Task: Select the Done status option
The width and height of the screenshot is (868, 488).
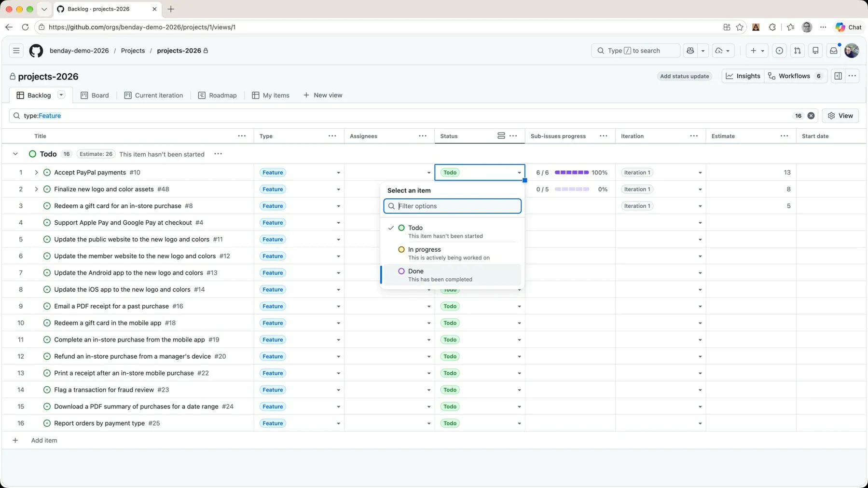Action: [x=452, y=275]
